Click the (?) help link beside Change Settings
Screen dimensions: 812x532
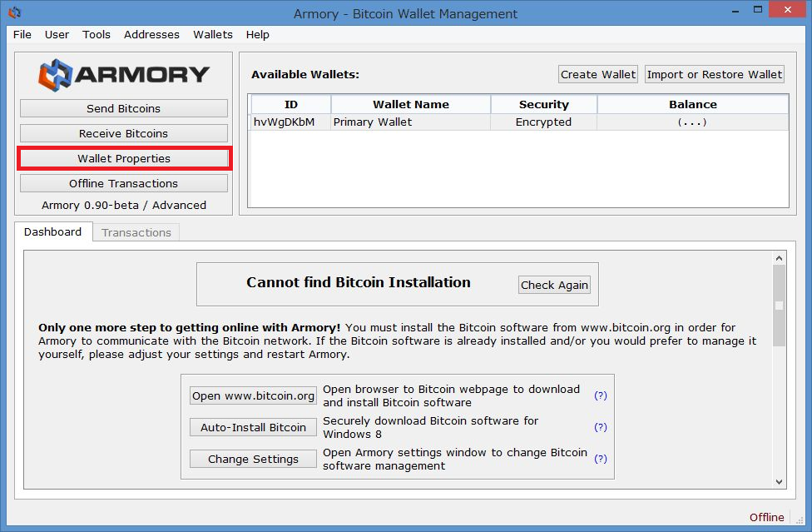(x=601, y=459)
